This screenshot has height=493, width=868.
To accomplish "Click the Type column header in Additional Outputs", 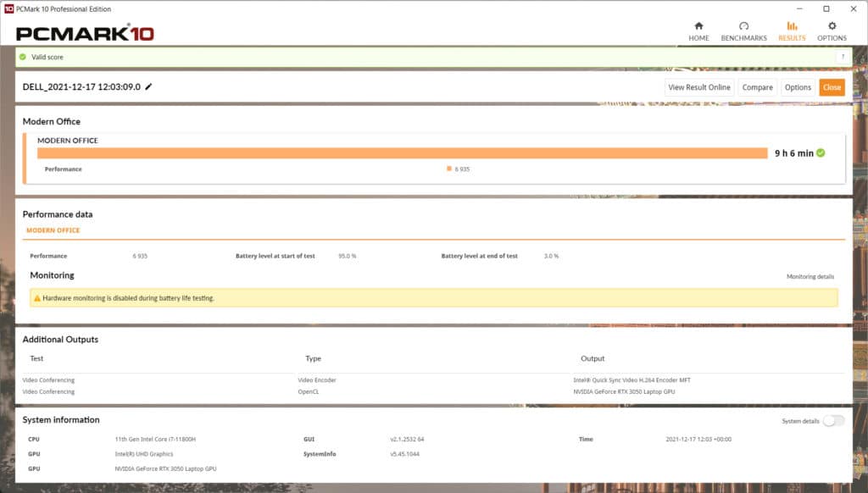I will click(314, 358).
